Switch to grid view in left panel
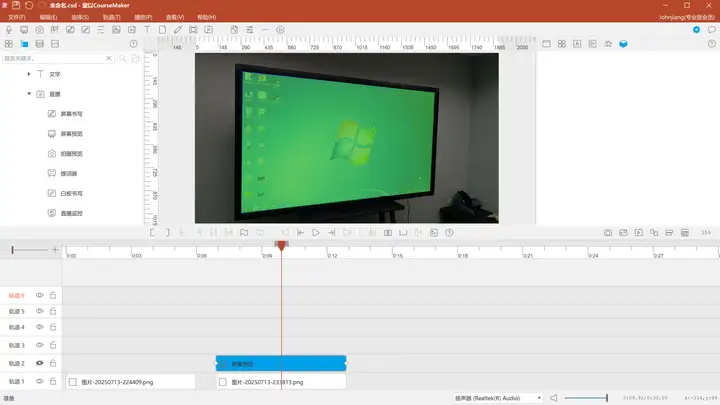The height and width of the screenshot is (405, 720). click(x=9, y=44)
